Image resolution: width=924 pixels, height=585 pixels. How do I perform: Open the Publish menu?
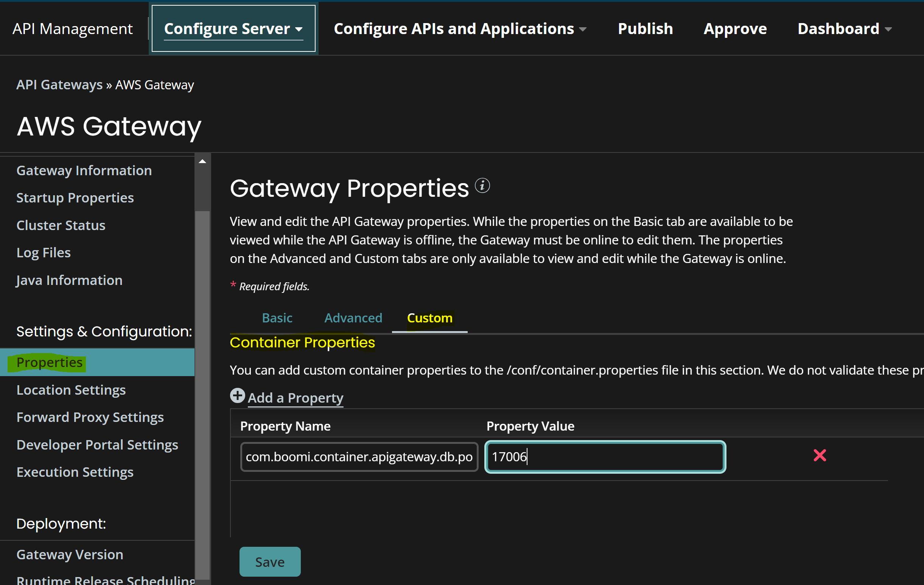645,28
